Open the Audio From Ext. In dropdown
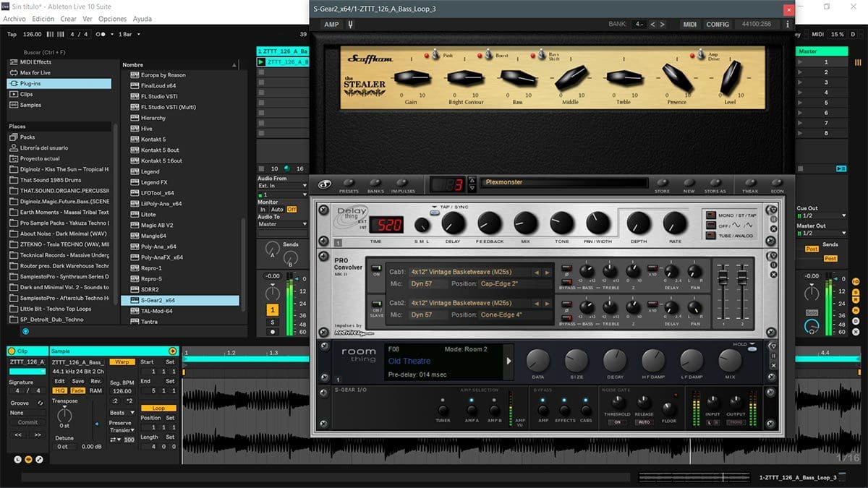The width and height of the screenshot is (868, 488). pos(282,186)
